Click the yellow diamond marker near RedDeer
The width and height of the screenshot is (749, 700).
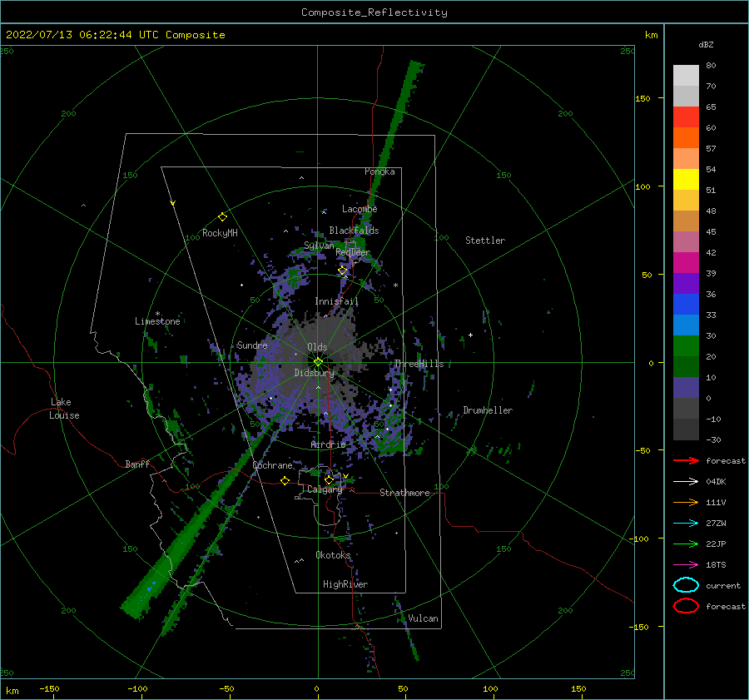click(342, 271)
